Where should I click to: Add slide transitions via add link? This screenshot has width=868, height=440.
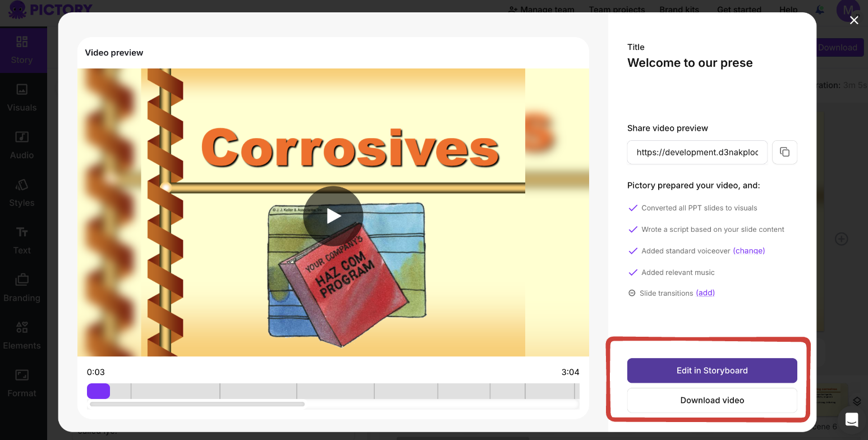click(x=705, y=293)
